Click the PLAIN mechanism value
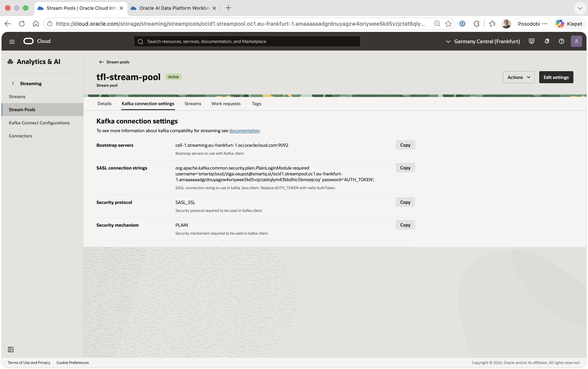588x369 pixels. click(x=182, y=225)
